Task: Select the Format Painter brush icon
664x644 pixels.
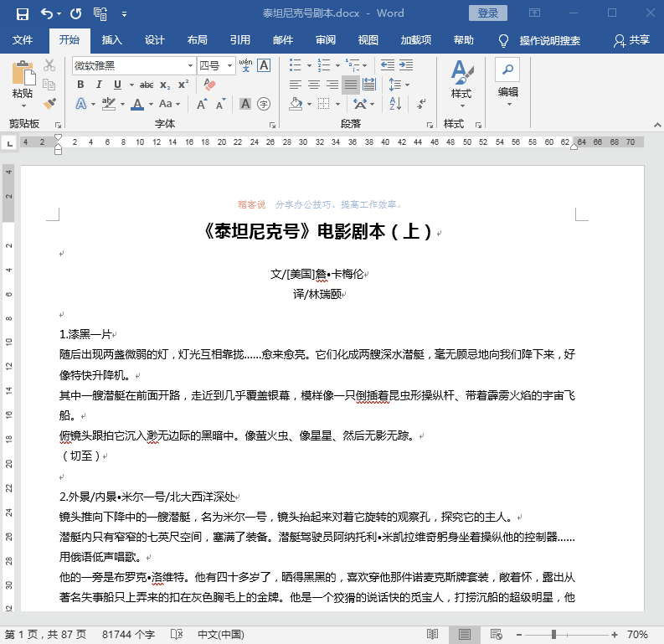Action: tap(49, 103)
